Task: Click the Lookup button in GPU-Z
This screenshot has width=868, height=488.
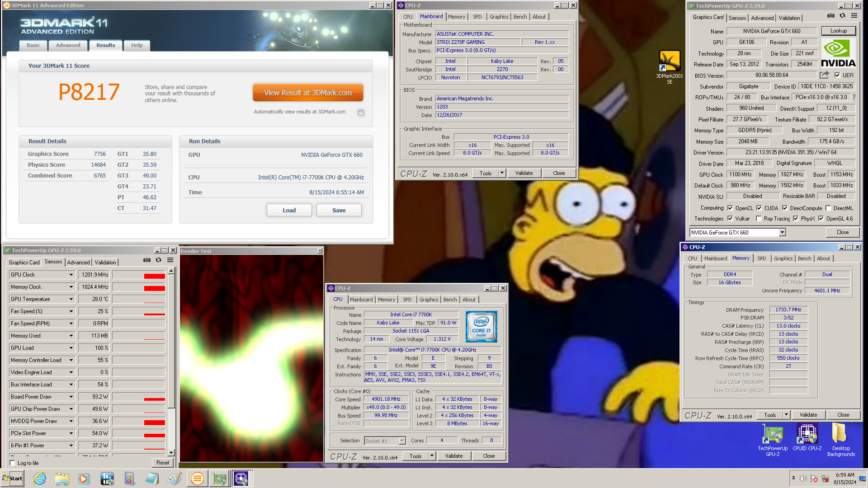Action: tap(838, 31)
